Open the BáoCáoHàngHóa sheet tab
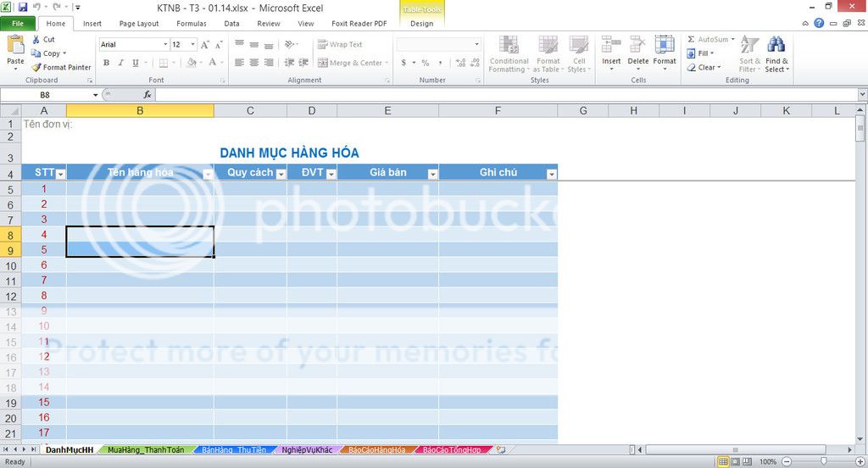 376,450
